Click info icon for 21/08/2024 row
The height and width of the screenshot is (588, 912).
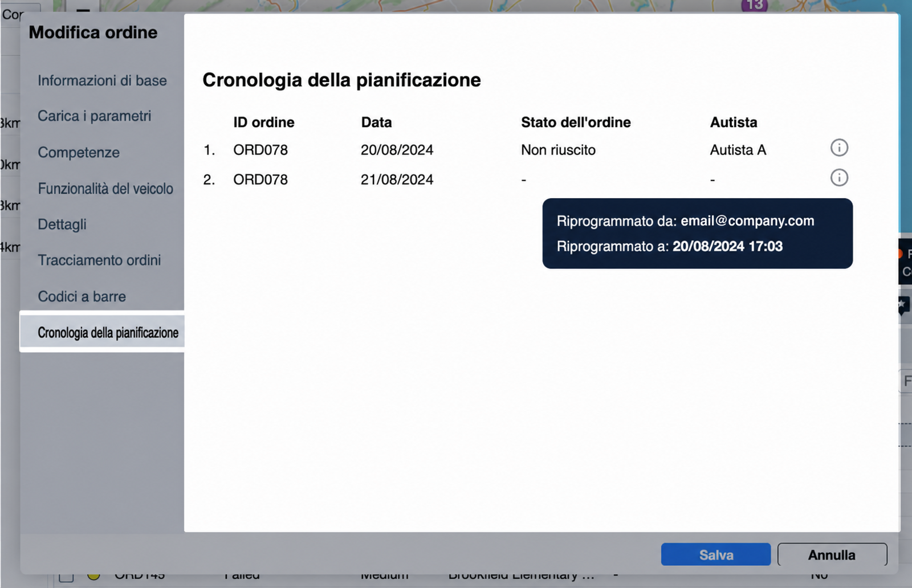[839, 178]
